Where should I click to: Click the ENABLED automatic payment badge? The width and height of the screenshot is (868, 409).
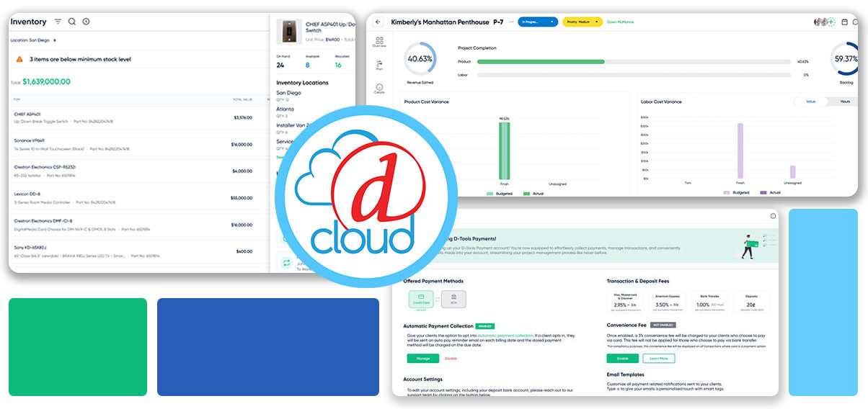point(484,326)
